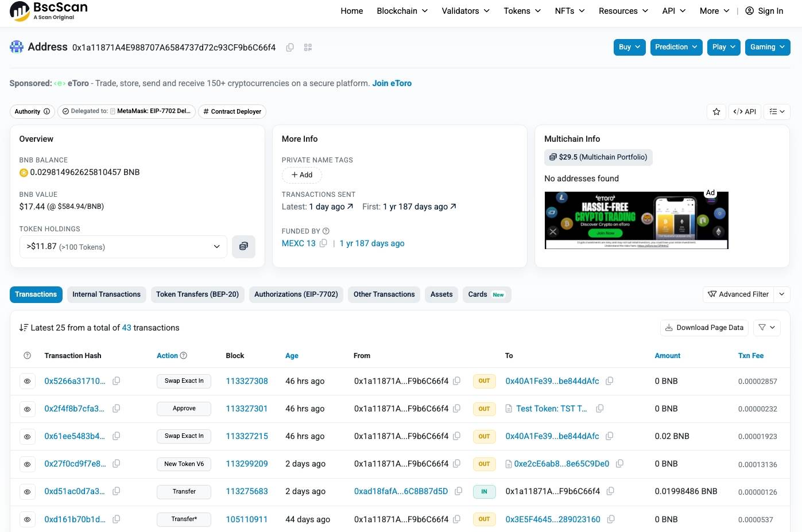Preview transaction 0xd161b70b1d with eye icon

click(x=27, y=519)
